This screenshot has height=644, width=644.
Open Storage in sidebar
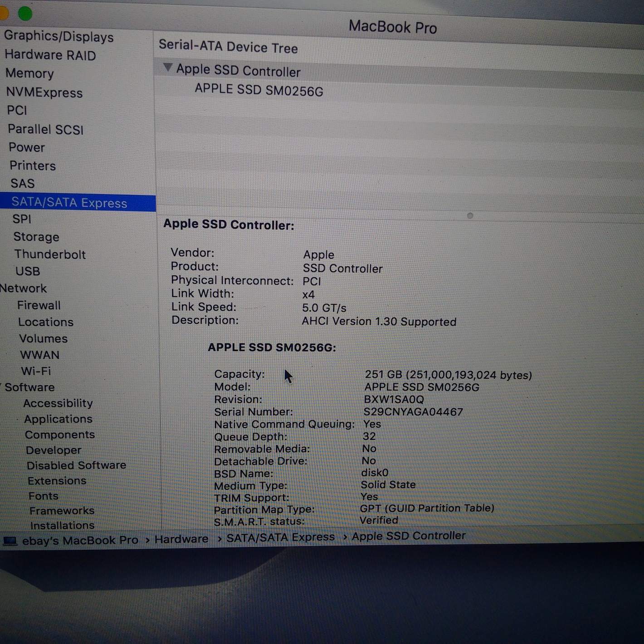click(x=36, y=237)
